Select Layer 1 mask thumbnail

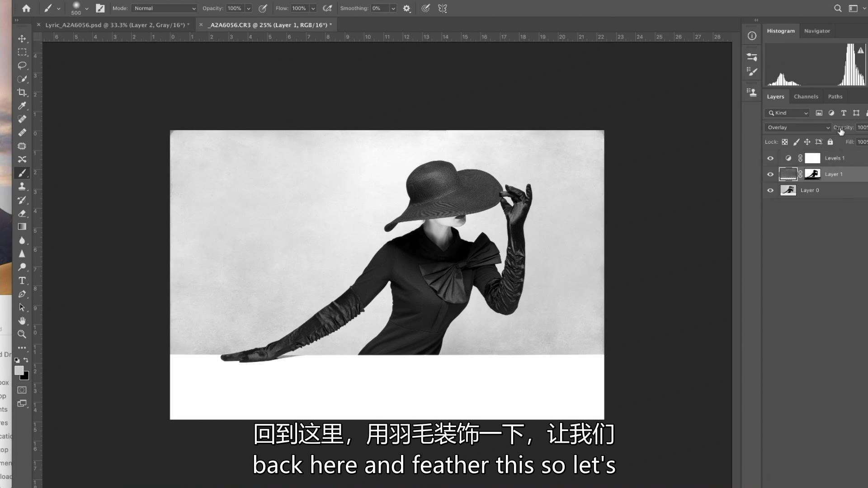point(812,174)
